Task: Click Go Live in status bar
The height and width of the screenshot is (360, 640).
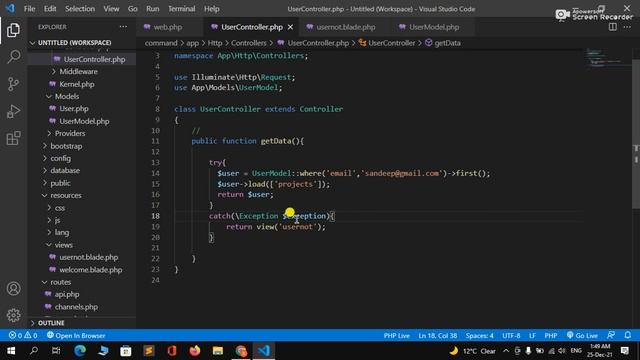Action: point(582,336)
